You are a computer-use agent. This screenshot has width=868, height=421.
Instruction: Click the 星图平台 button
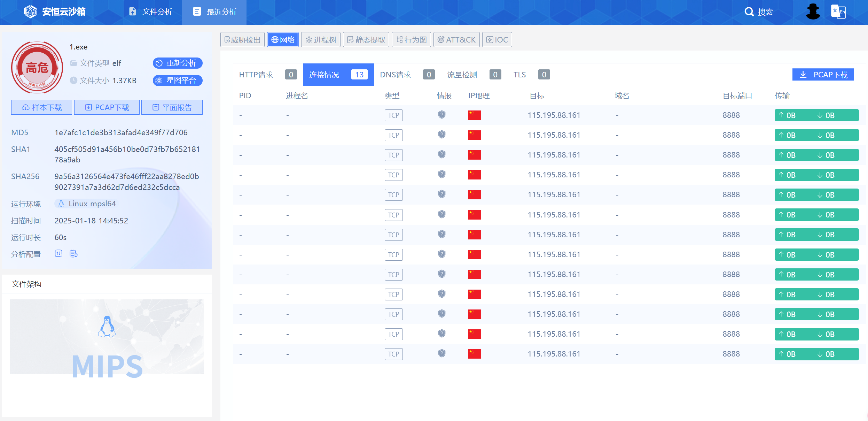(x=178, y=81)
